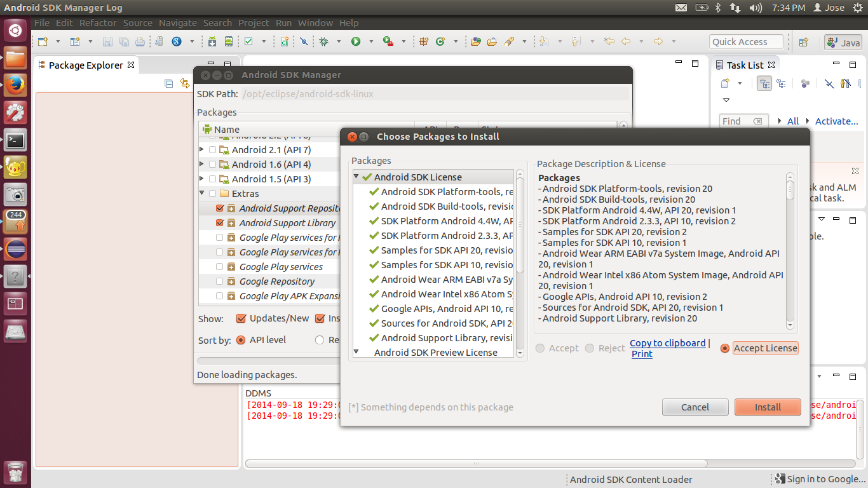Check the Google Repository checkbox
The width and height of the screenshot is (868, 488).
220,281
